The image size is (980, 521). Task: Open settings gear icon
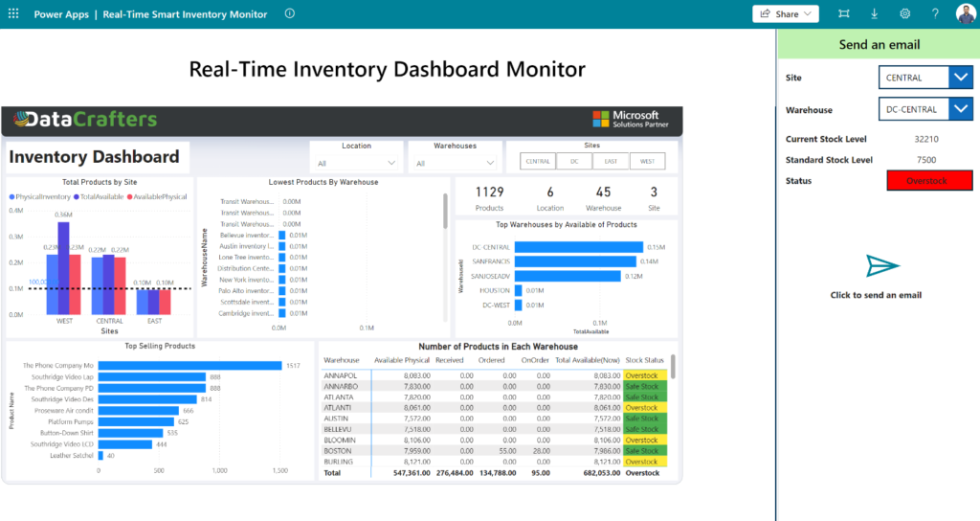(x=905, y=13)
